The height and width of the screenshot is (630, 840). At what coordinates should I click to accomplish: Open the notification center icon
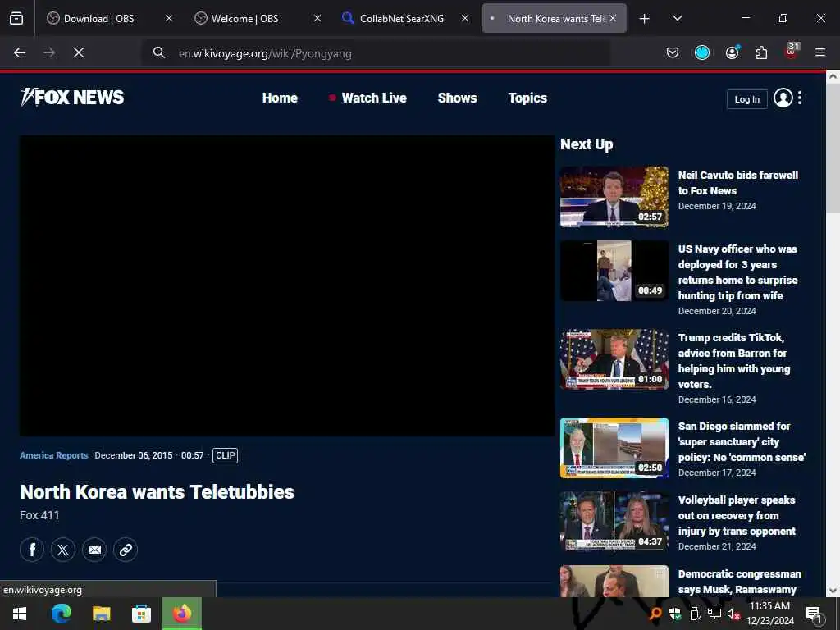[x=814, y=614]
